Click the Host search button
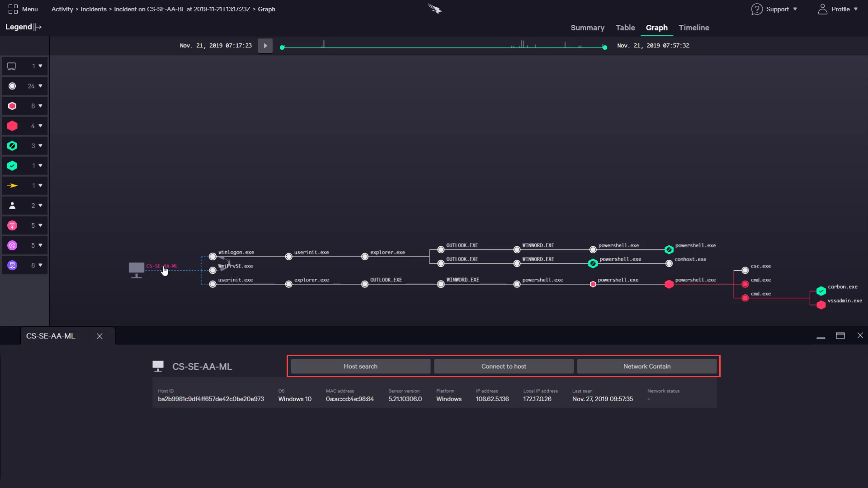Screen dimensions: 868x488 coord(360,366)
